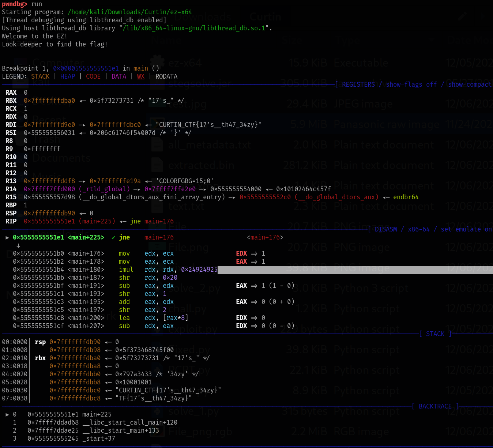
Task: Click stack value 0x5f373468745f00
Action: 144,350
